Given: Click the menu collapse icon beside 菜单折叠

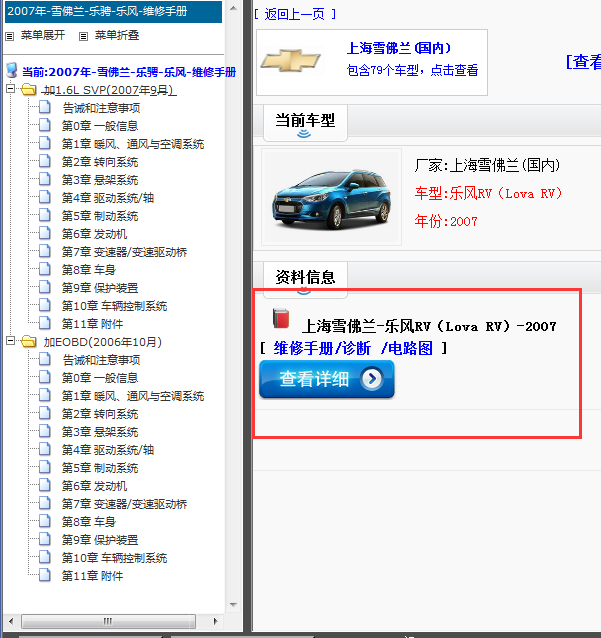Looking at the screenshot, I should pyautogui.click(x=83, y=36).
